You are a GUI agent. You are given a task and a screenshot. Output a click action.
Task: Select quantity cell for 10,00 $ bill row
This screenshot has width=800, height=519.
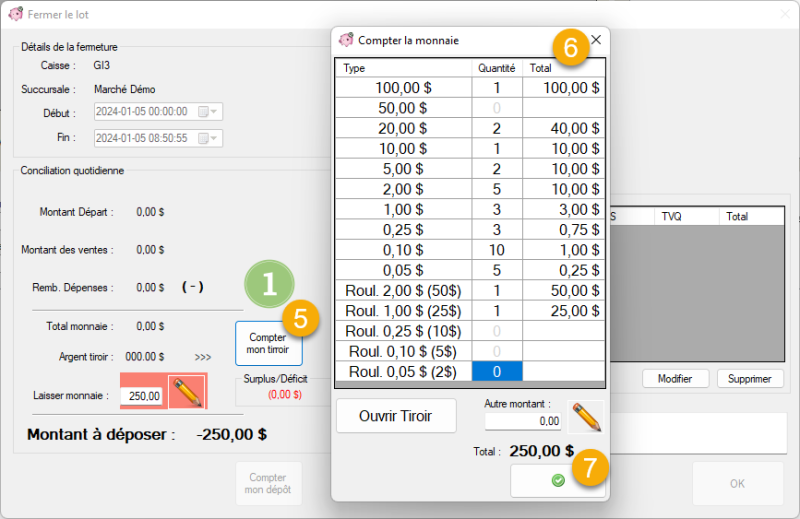497,149
